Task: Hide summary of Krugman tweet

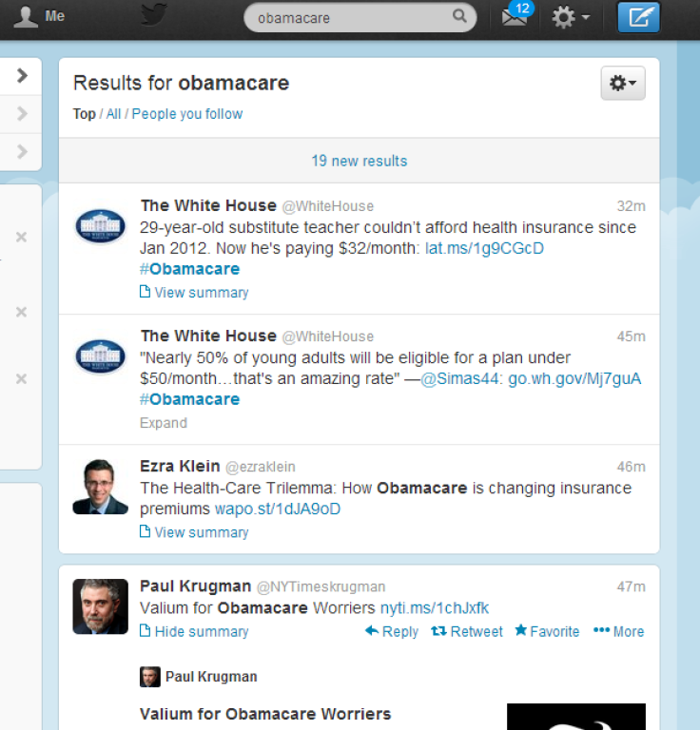Action: [x=194, y=631]
